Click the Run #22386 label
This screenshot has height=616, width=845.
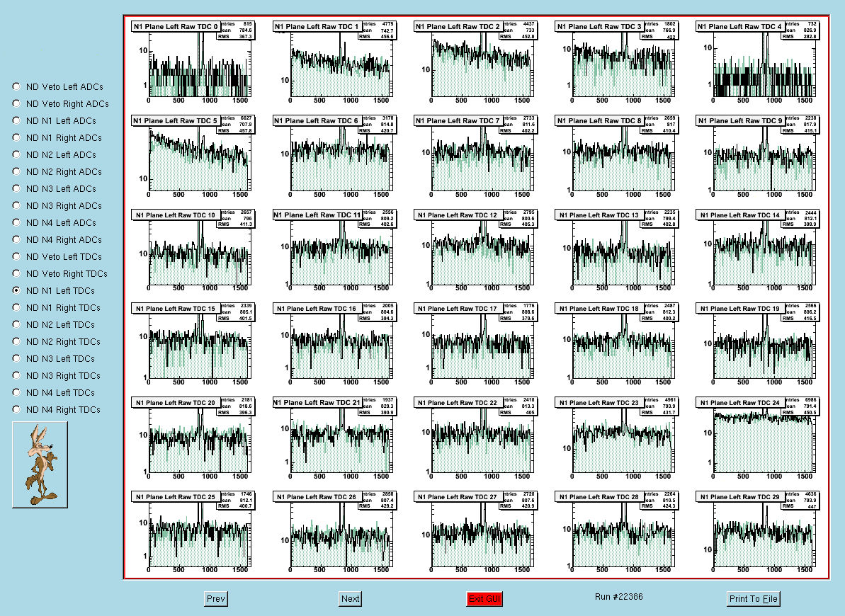tap(618, 597)
